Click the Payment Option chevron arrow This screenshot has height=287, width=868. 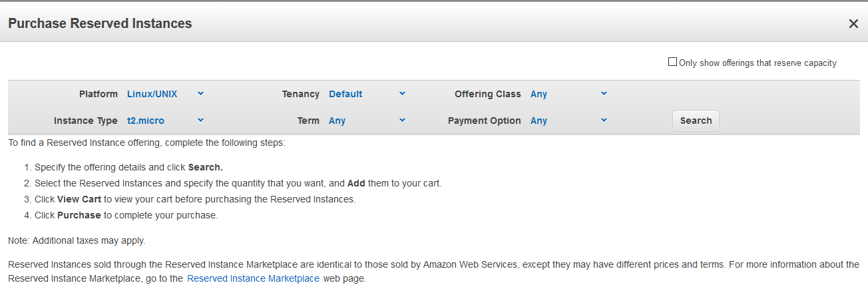coord(604,121)
